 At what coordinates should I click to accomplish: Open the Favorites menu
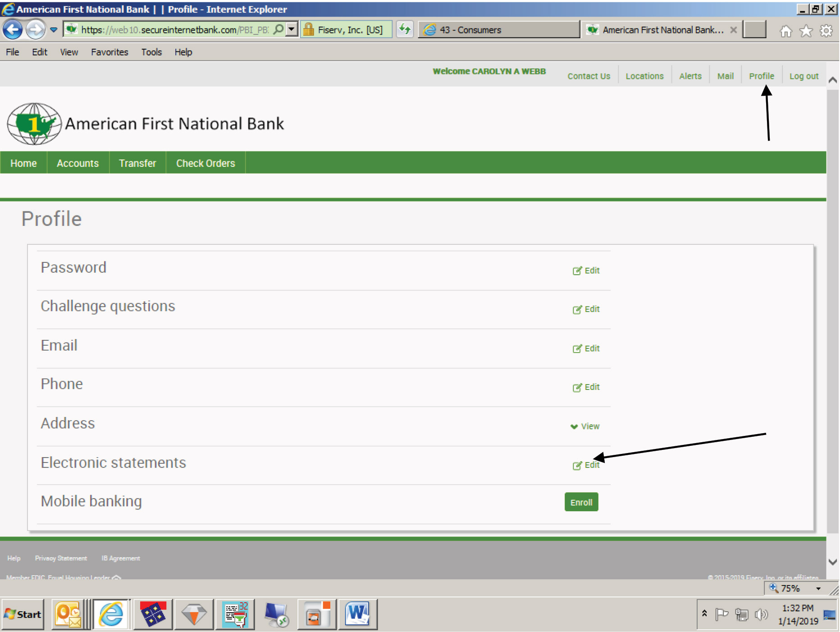[110, 52]
